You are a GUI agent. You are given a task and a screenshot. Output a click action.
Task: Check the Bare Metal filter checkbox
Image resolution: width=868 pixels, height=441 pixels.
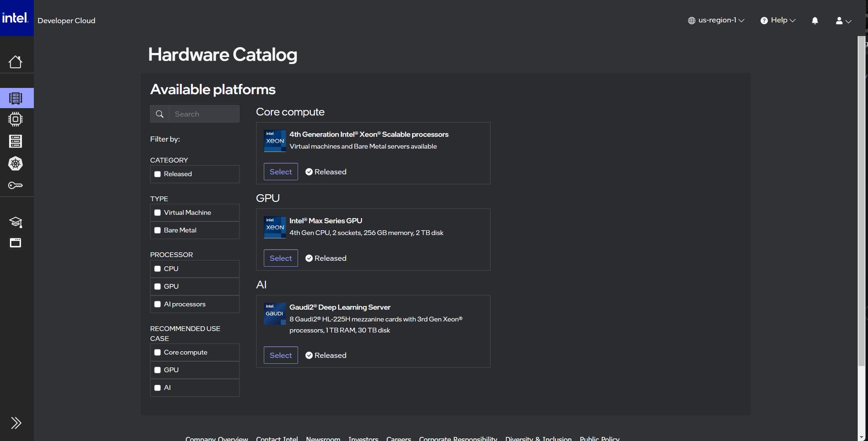point(157,230)
